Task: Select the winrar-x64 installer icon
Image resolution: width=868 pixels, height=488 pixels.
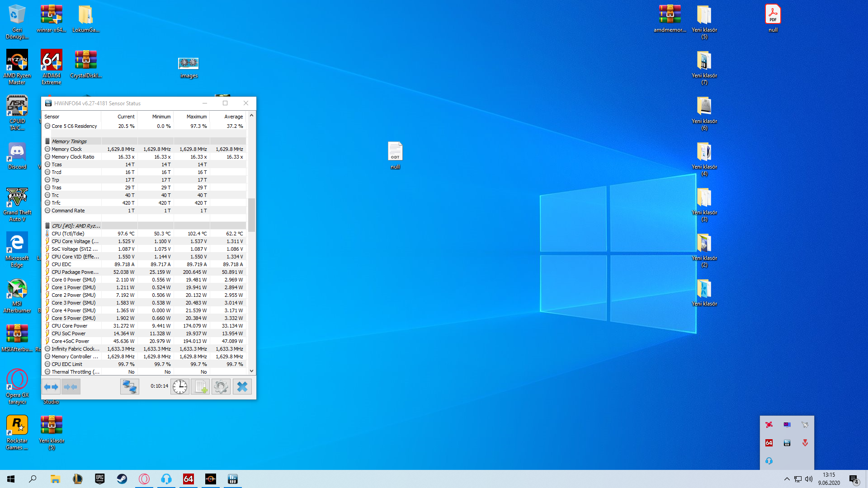Action: [x=52, y=18]
